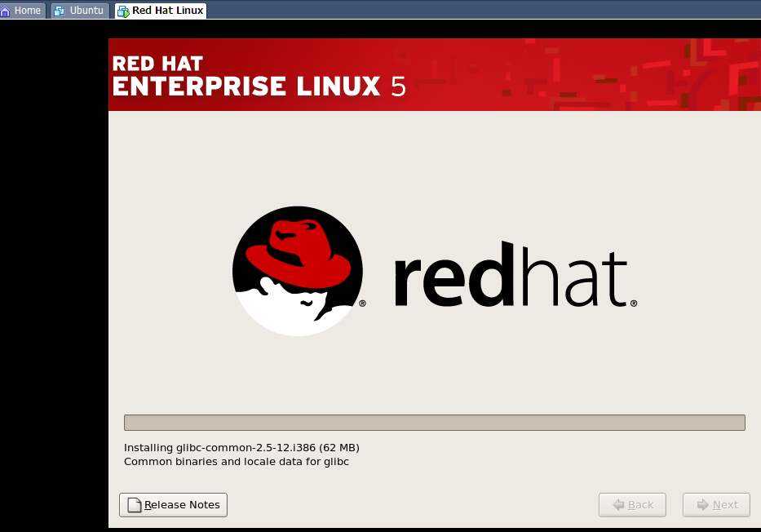Click the Red Hat Enterprise Linux 5 banner
The height and width of the screenshot is (532, 761).
(434, 74)
